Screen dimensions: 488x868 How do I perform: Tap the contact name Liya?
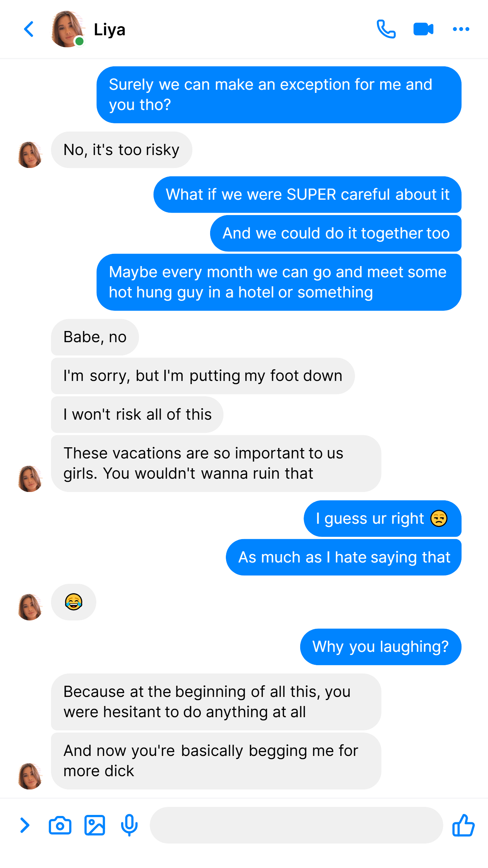[x=110, y=30]
